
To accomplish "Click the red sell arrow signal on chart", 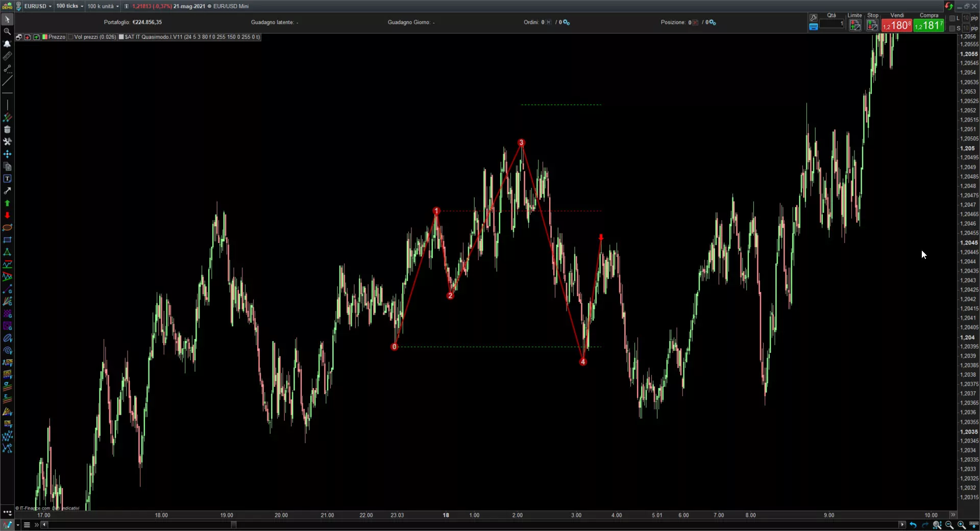I will (601, 237).
